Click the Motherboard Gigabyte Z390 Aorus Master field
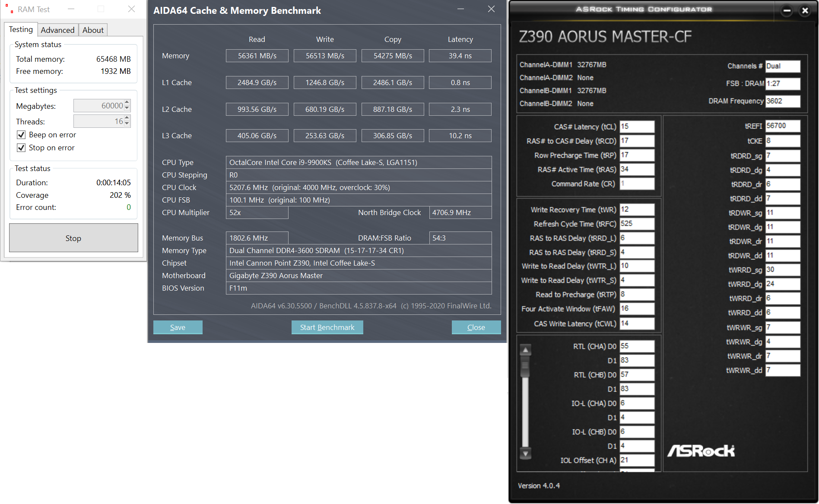The width and height of the screenshot is (819, 504). click(359, 276)
